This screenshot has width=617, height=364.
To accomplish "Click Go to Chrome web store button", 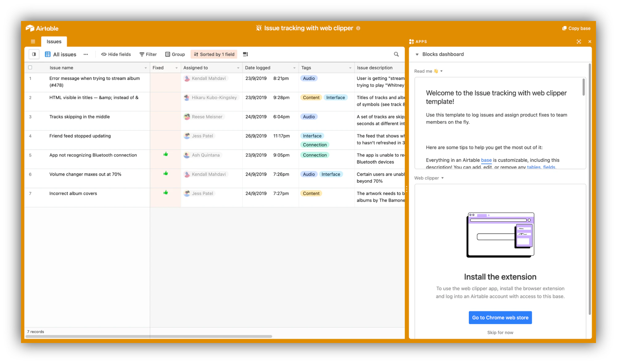I will 500,317.
